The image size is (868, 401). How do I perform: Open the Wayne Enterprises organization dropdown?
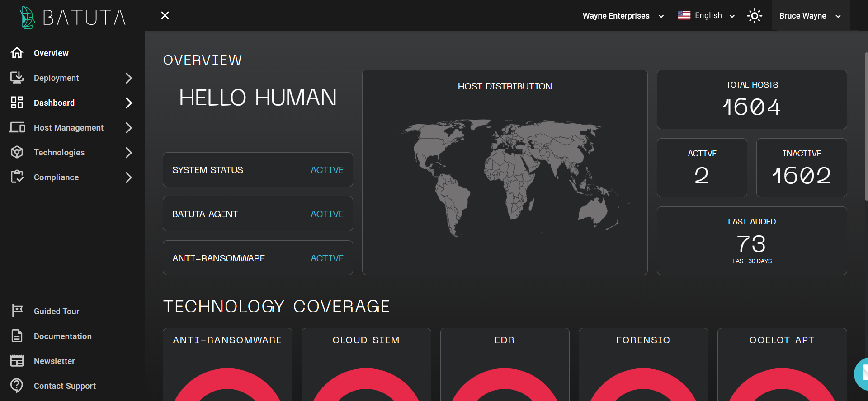pyautogui.click(x=623, y=16)
